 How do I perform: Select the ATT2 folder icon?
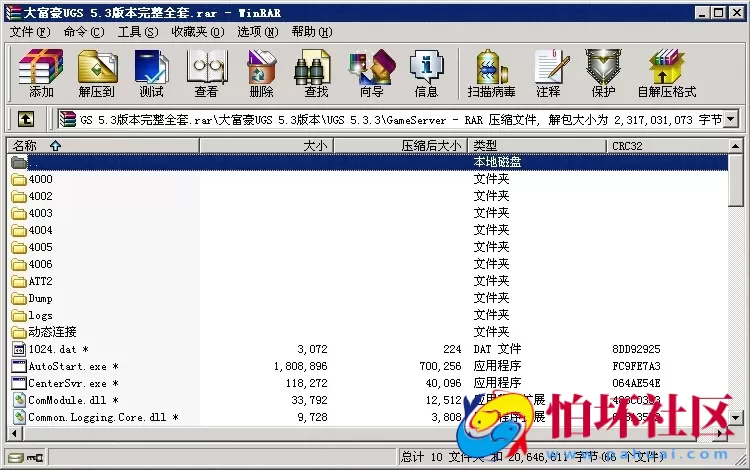[19, 282]
